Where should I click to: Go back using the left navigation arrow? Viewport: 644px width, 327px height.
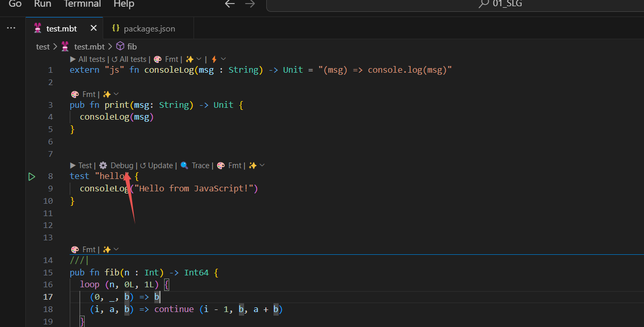pos(230,4)
